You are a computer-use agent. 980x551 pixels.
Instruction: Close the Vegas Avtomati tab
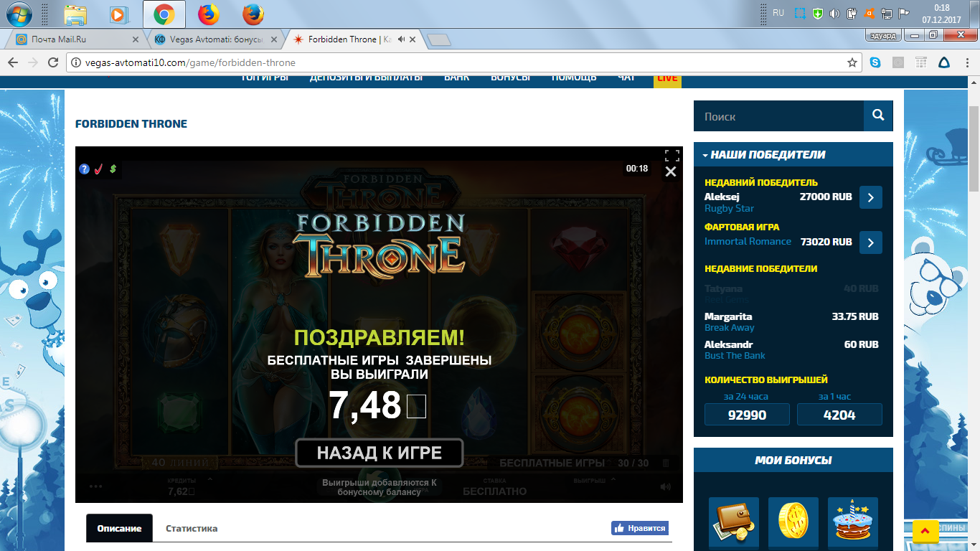[275, 39]
